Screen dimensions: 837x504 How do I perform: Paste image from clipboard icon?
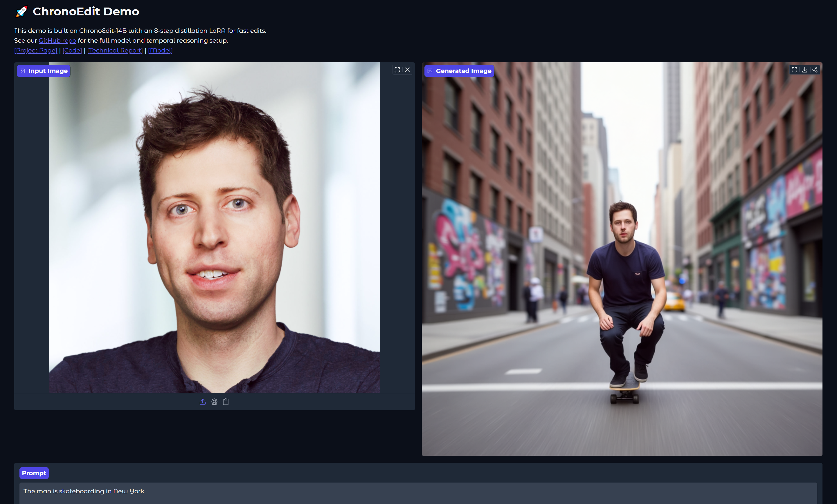pyautogui.click(x=226, y=402)
